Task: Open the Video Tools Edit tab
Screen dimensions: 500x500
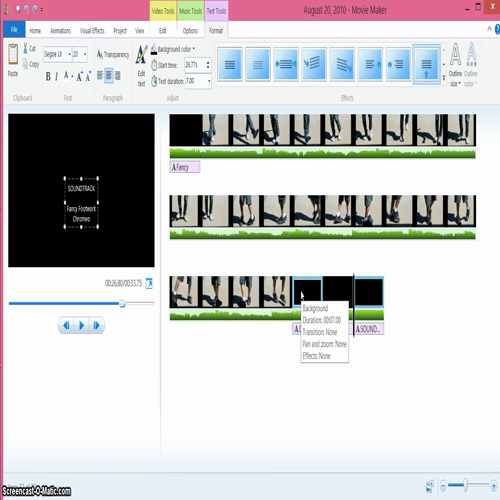Action: pyautogui.click(x=163, y=31)
